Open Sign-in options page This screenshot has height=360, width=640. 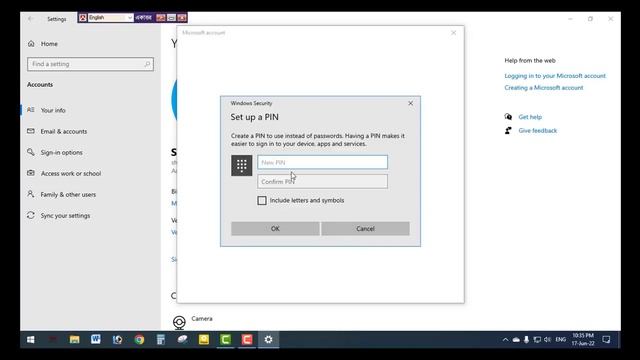click(62, 152)
